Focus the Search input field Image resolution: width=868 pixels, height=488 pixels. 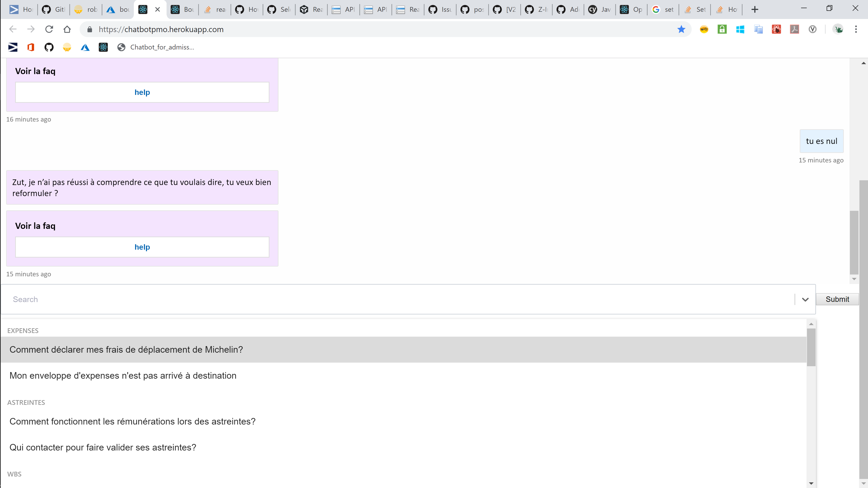398,299
